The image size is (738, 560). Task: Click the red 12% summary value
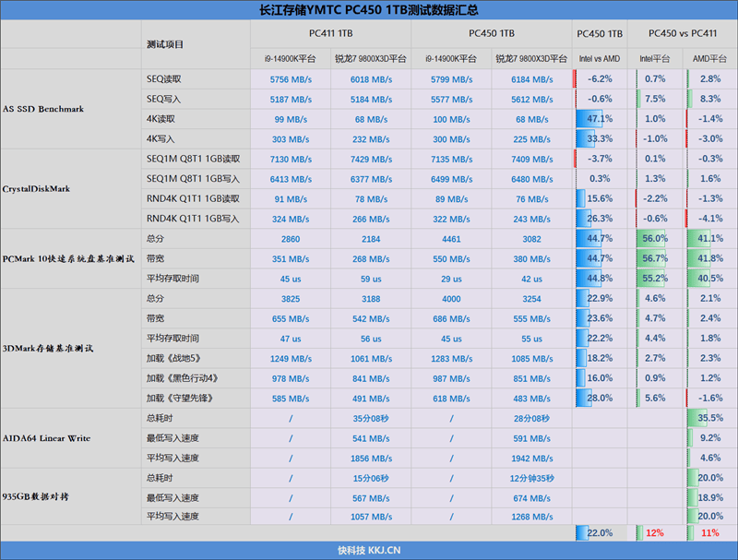[x=655, y=533]
